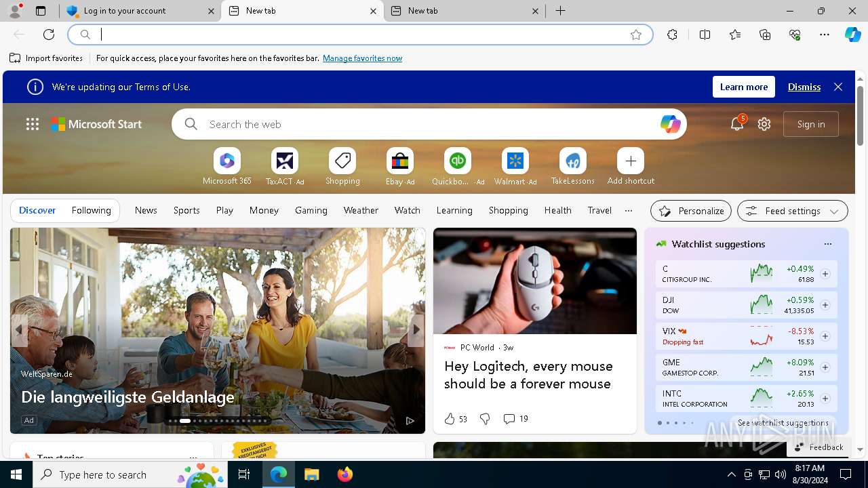
Task: Toggle the split screen icon
Action: (705, 35)
